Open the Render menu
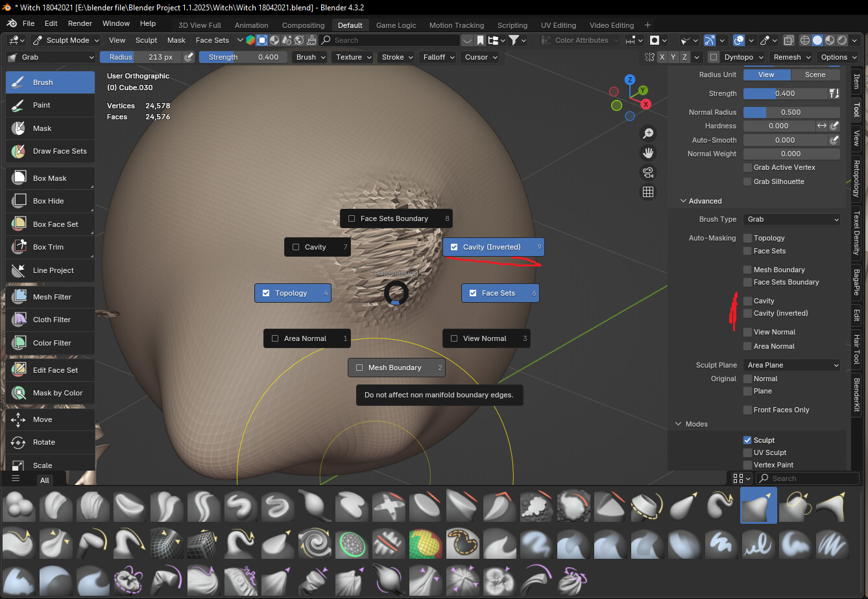Image resolution: width=868 pixels, height=599 pixels. point(80,23)
